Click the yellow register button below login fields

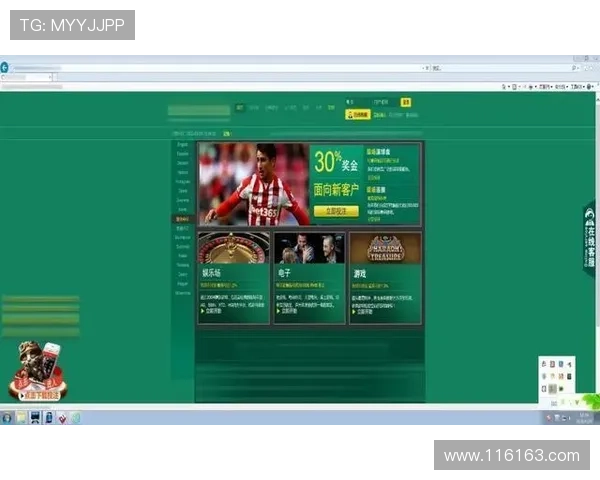click(x=358, y=114)
